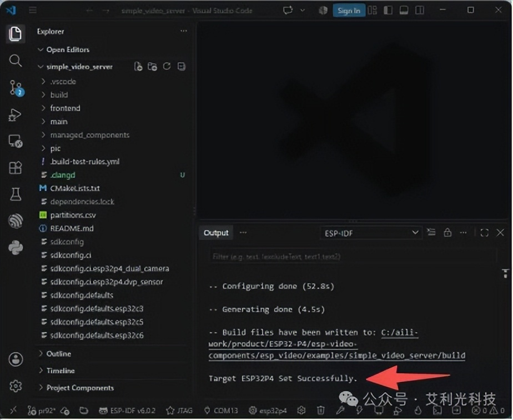Click the build project wrench icon
The image size is (513, 420).
pos(340,410)
